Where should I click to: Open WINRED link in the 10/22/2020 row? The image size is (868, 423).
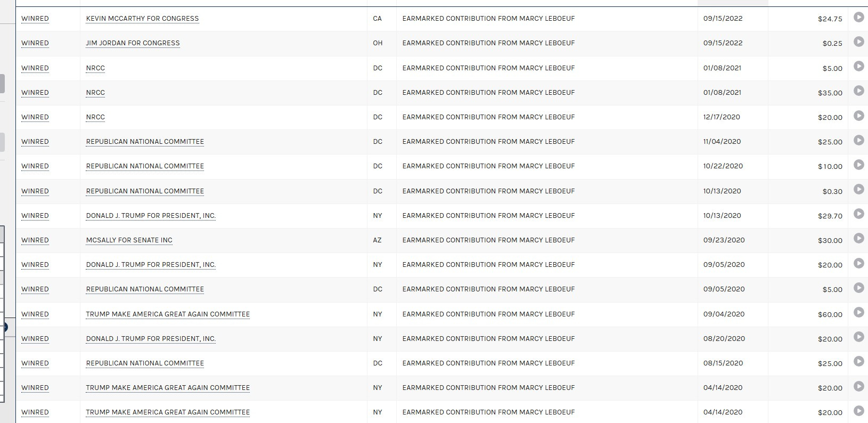click(x=35, y=166)
